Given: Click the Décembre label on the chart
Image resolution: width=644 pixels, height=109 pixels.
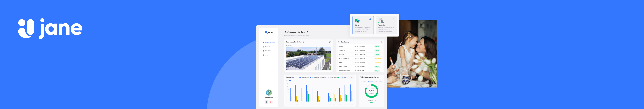Looking at the screenshot, I should (351, 104).
